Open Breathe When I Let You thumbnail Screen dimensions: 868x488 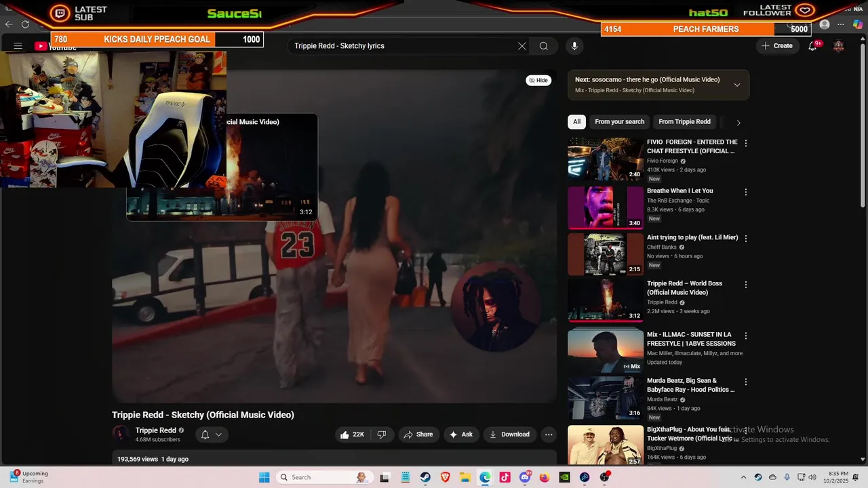[606, 208]
